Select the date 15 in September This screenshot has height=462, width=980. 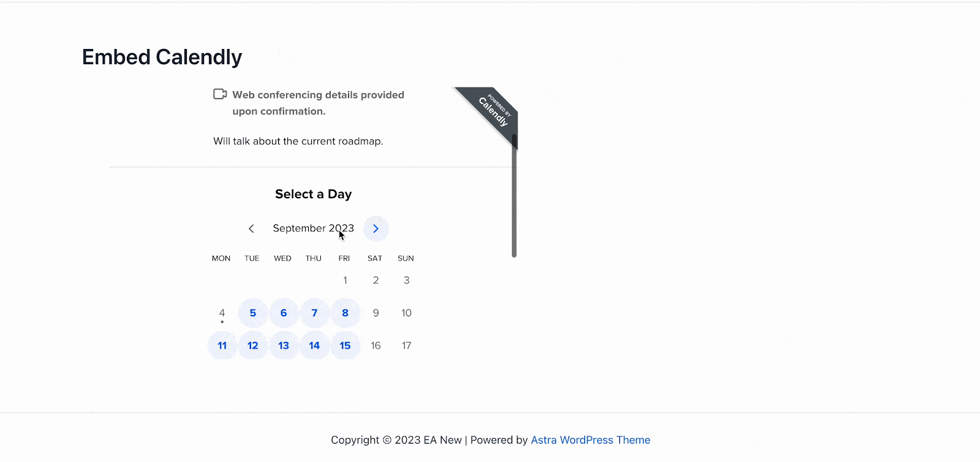[x=345, y=345]
